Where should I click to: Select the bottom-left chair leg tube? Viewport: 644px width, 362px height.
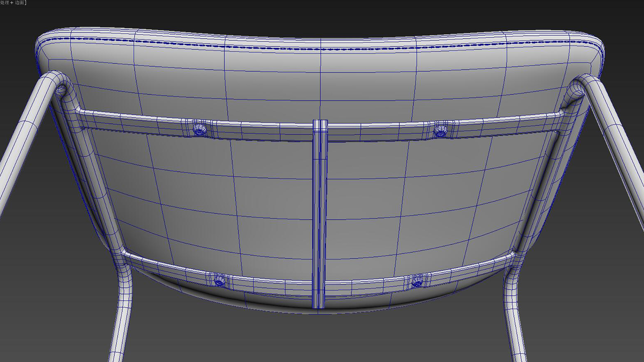click(x=121, y=322)
